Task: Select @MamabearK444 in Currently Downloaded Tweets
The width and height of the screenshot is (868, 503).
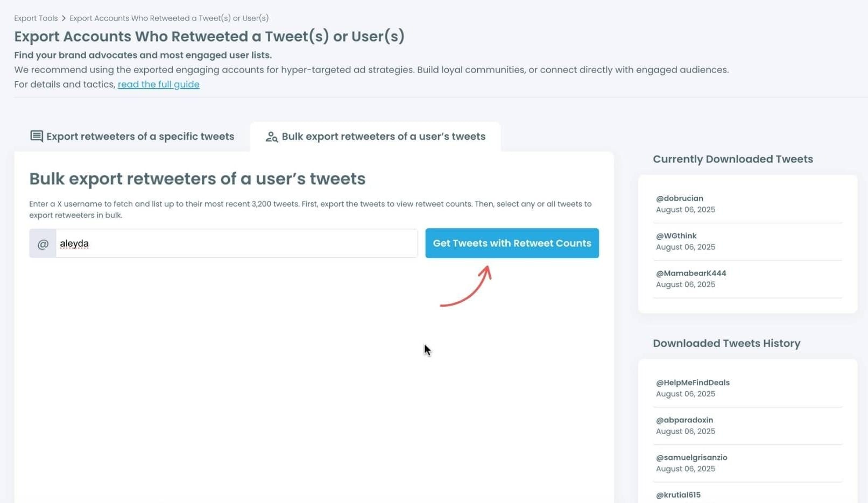Action: pos(690,273)
